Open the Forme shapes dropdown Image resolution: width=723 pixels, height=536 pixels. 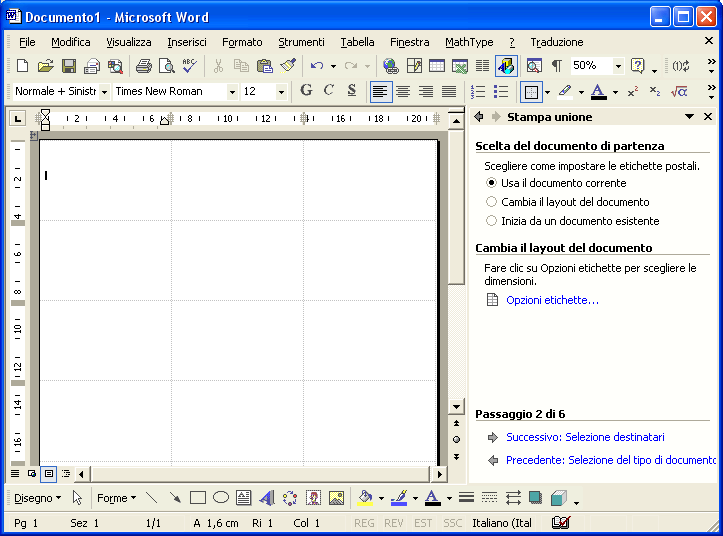[116, 498]
